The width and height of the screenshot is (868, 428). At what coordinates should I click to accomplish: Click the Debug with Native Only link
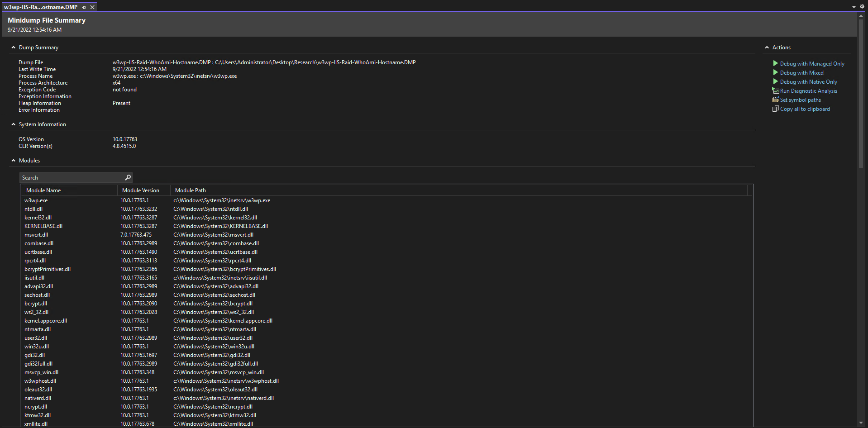(x=808, y=82)
